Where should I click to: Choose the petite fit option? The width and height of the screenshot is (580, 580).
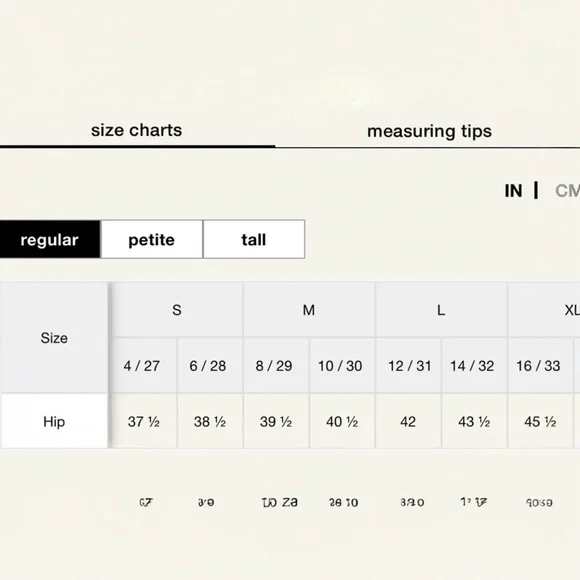tap(152, 239)
